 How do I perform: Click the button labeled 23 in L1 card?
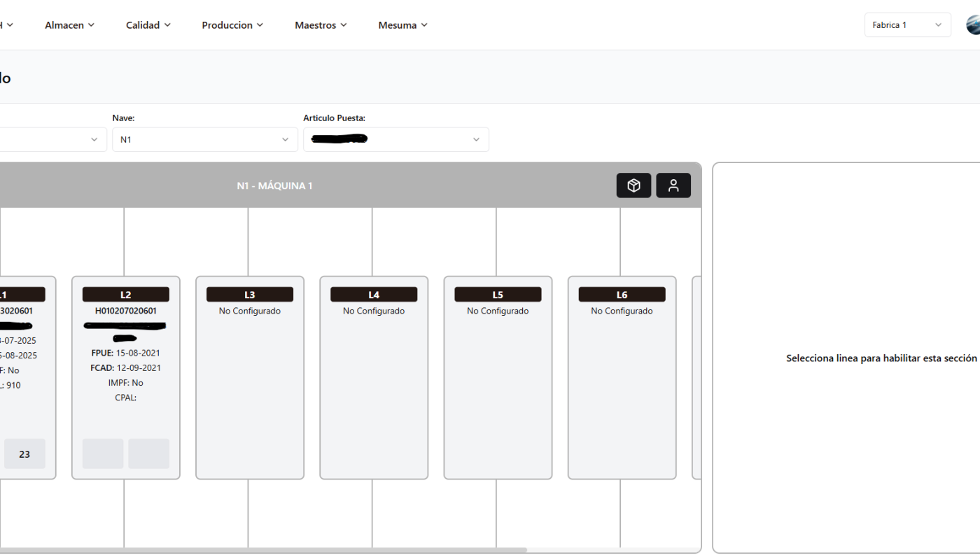click(x=24, y=454)
